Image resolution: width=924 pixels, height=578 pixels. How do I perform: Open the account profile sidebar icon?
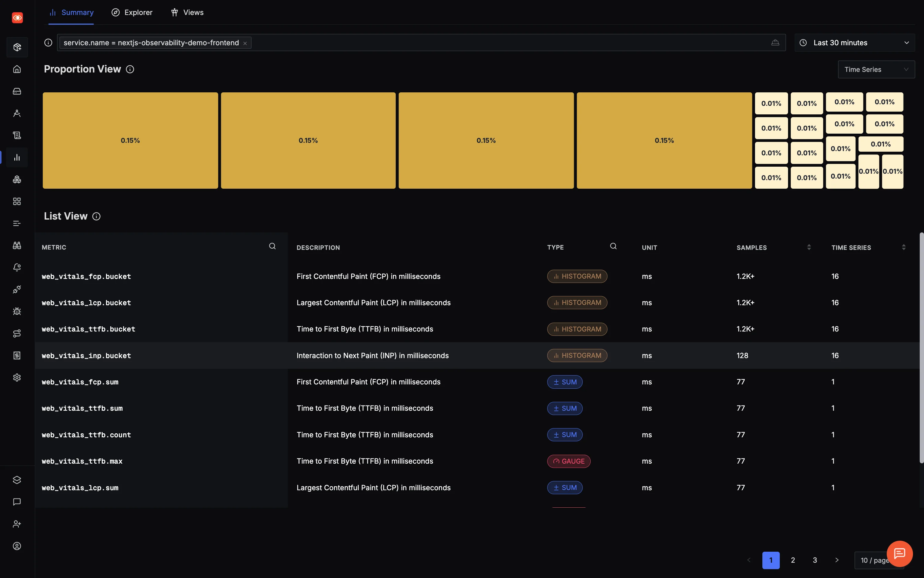[x=17, y=546]
